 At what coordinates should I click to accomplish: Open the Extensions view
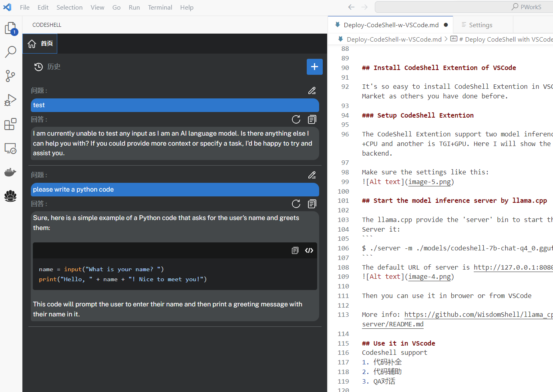click(11, 124)
